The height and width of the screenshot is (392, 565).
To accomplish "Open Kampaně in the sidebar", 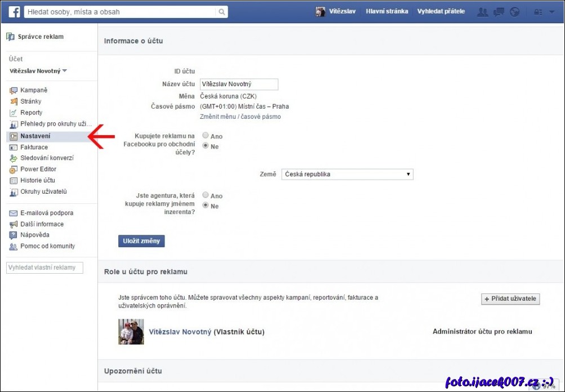I will pyautogui.click(x=34, y=90).
